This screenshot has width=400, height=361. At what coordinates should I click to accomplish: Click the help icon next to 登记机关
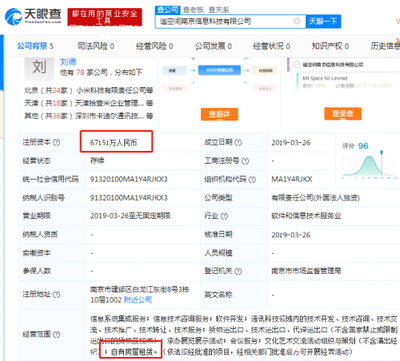238,271
